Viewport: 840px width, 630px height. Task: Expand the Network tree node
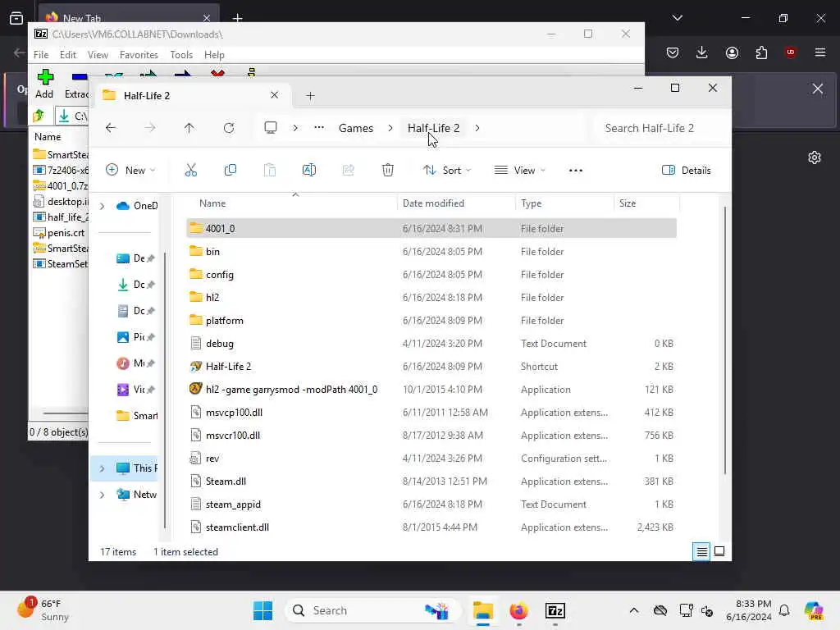(x=103, y=495)
